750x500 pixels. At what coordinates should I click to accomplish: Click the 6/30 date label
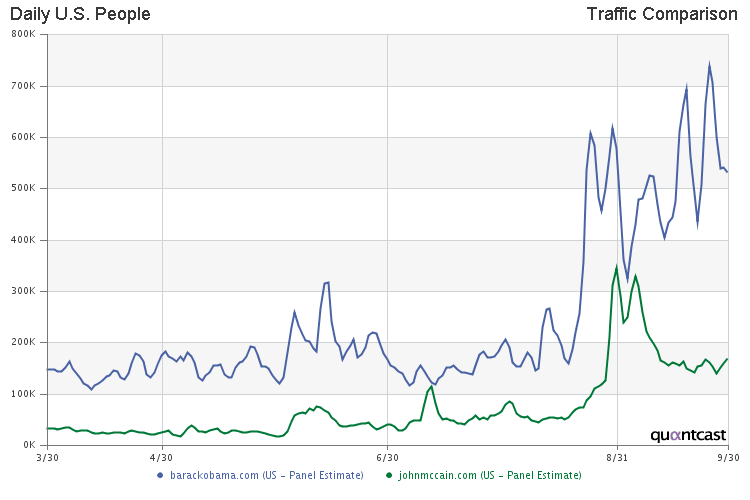pos(388,456)
